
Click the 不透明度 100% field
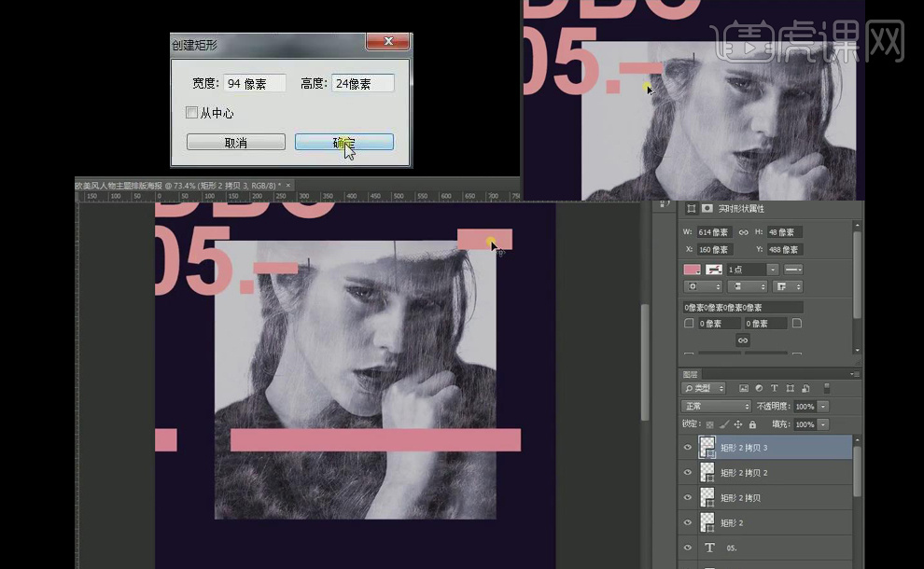pos(805,407)
